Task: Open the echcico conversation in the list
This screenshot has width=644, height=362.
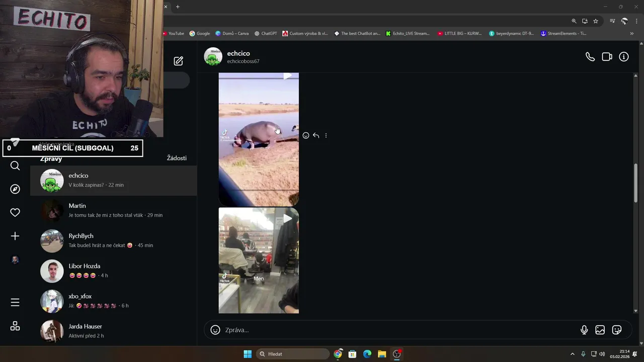Action: [x=114, y=180]
